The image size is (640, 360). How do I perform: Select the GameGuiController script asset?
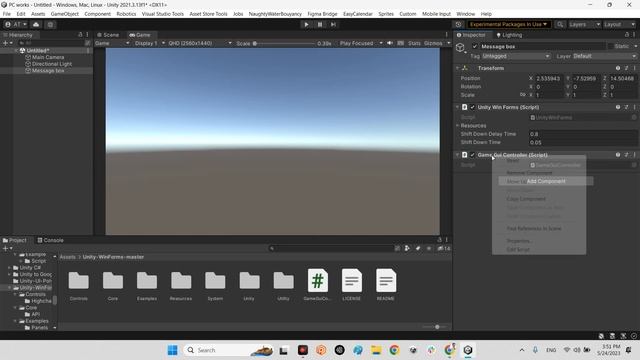point(318,281)
